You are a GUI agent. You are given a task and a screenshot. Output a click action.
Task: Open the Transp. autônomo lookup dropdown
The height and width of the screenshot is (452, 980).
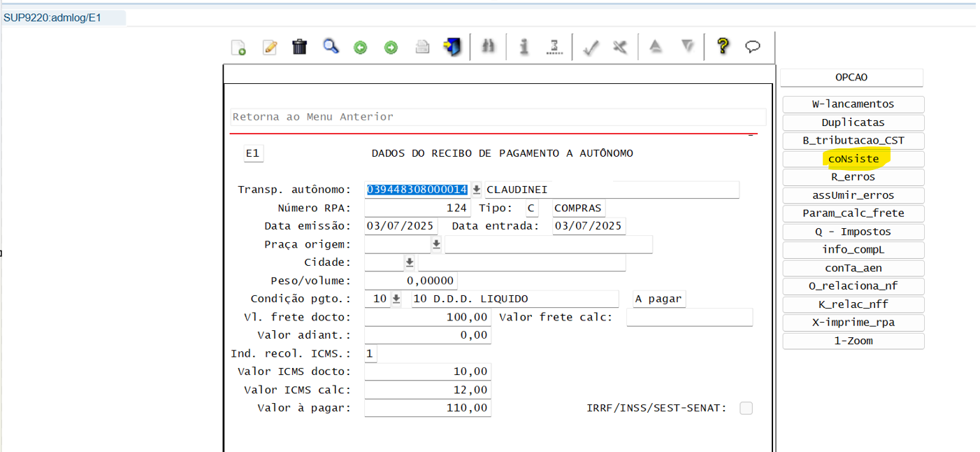pyautogui.click(x=477, y=190)
